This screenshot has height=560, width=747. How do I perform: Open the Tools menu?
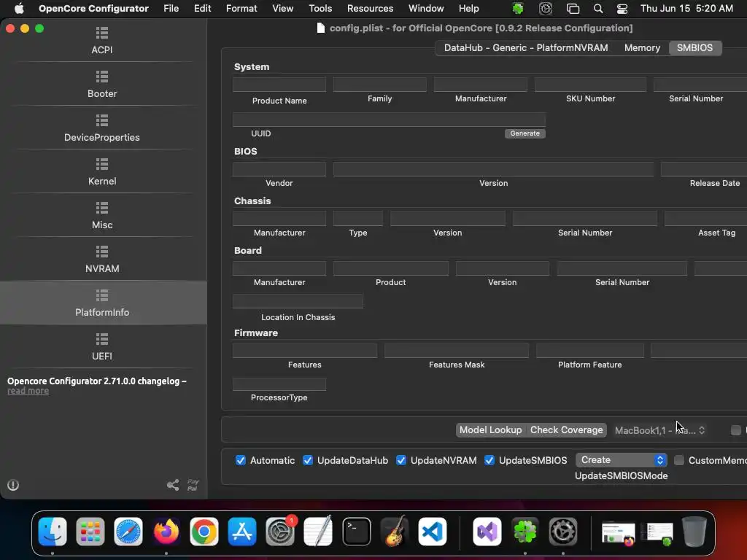[x=320, y=9]
